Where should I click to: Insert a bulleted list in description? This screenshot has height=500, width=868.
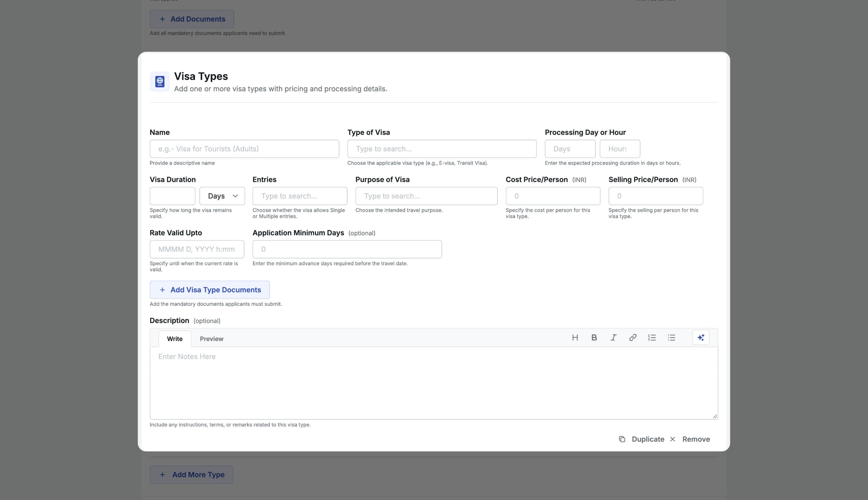point(671,338)
